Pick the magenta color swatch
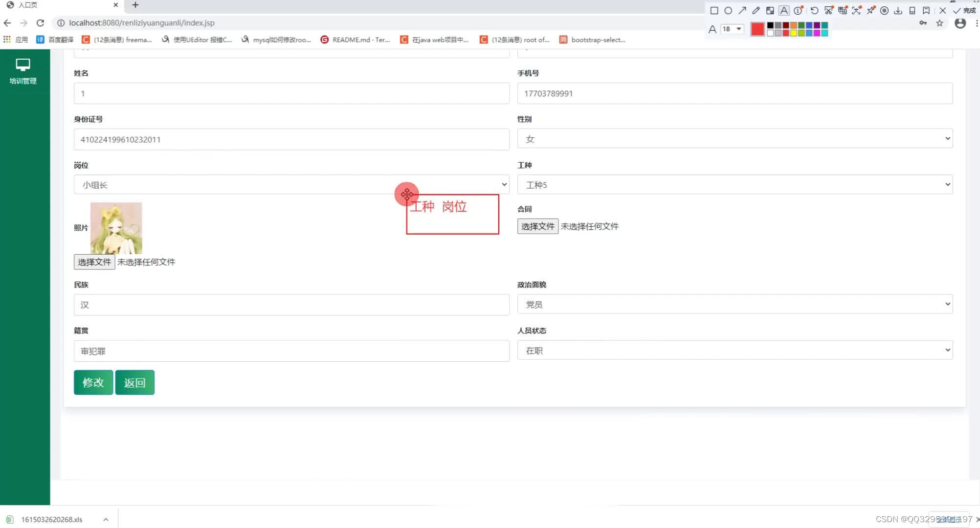Screen dimensions: 980x528 coord(817,33)
